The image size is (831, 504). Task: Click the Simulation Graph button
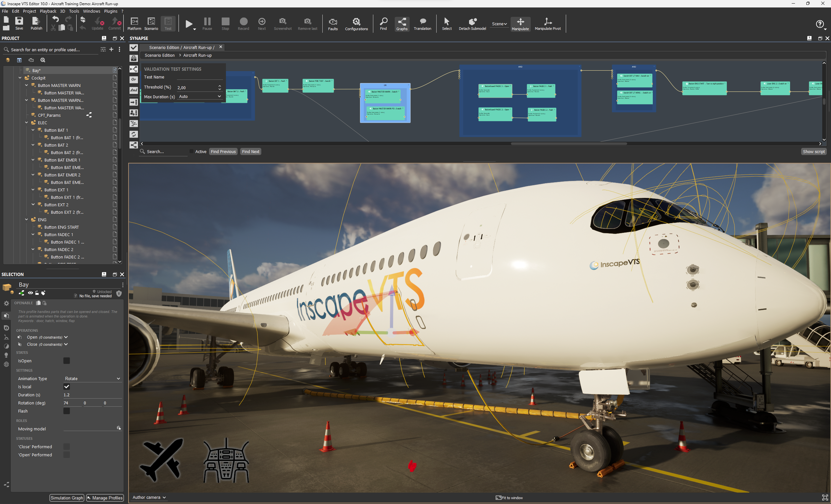click(67, 498)
